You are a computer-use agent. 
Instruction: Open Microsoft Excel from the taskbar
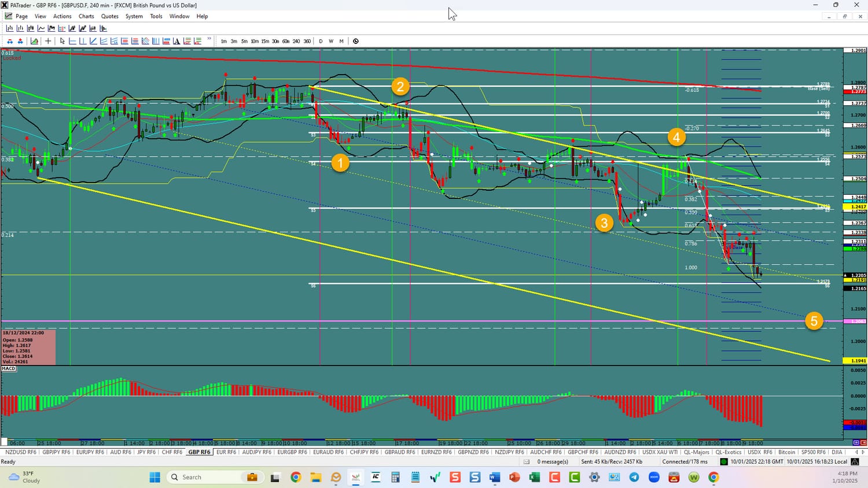(534, 477)
